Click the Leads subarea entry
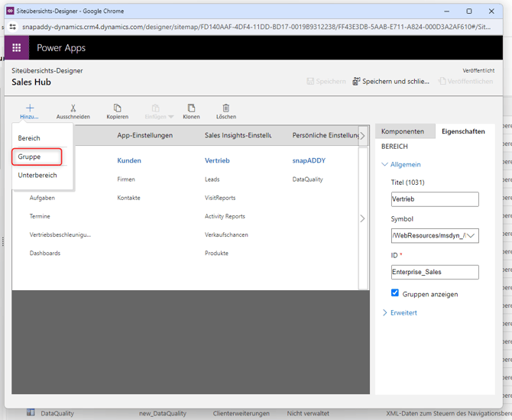Image resolution: width=512 pixels, height=420 pixels. tap(212, 179)
